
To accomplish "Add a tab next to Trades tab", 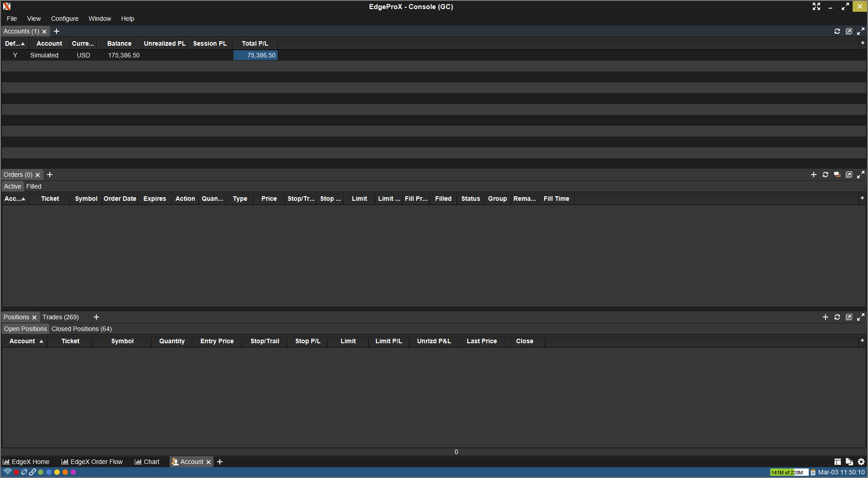I will pyautogui.click(x=96, y=317).
